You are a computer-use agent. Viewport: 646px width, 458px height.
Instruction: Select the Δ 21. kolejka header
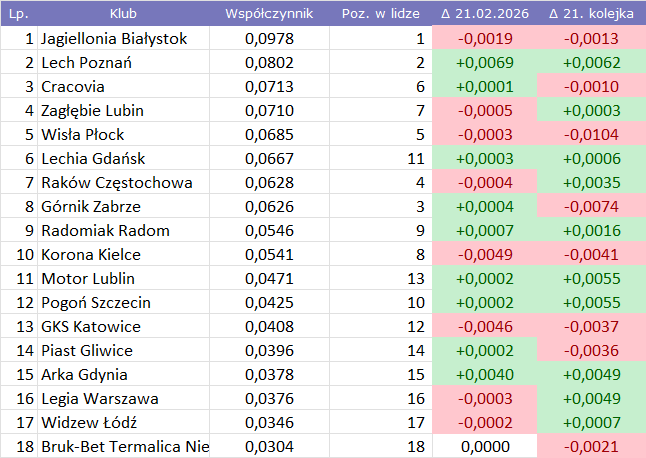point(592,14)
